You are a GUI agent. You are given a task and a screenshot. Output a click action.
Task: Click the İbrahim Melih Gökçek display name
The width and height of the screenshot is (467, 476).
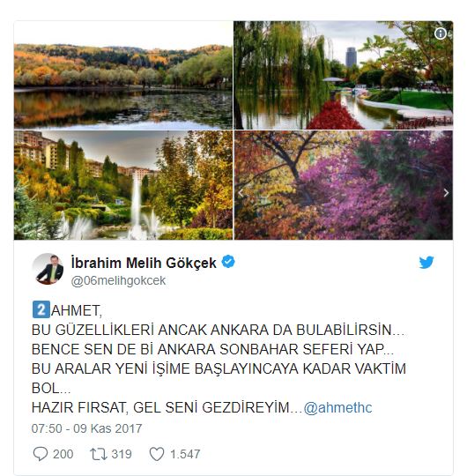pos(144,263)
